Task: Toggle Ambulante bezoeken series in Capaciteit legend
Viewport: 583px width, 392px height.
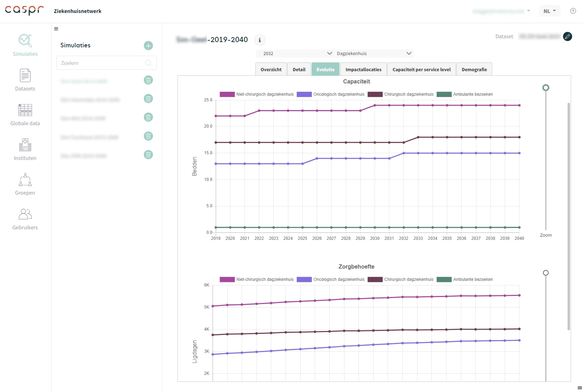Action: click(465, 94)
